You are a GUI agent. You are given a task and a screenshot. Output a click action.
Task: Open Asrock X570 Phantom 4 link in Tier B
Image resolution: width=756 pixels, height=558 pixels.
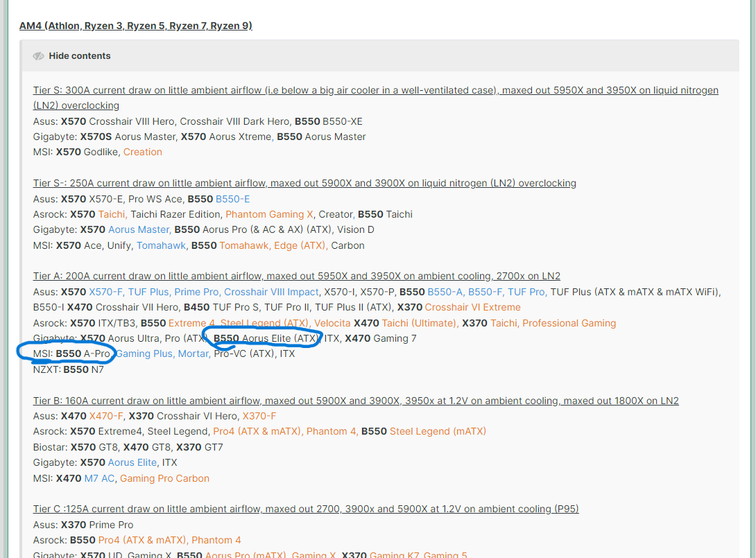click(x=332, y=432)
